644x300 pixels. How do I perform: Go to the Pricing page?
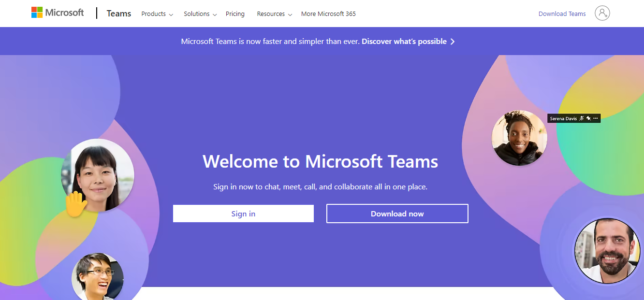235,14
